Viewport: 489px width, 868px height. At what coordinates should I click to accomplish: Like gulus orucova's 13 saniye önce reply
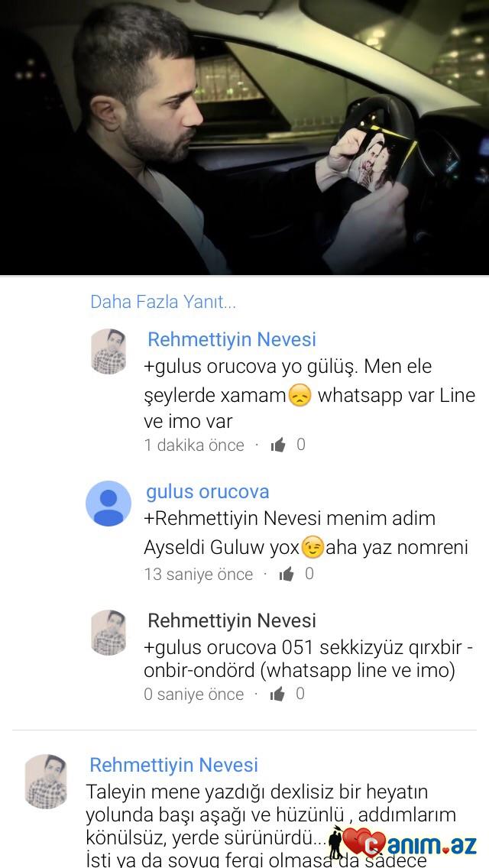287,575
